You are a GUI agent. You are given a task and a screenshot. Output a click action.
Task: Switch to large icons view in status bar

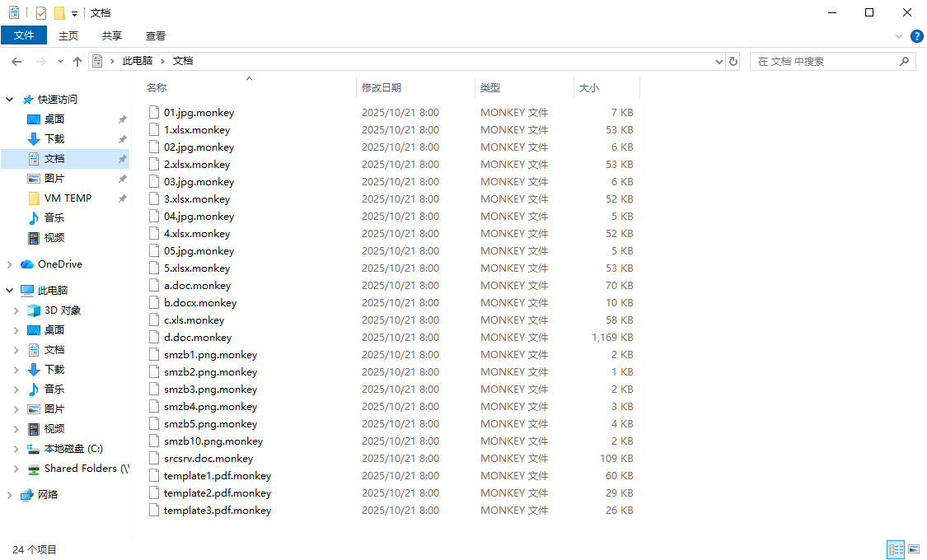pyautogui.click(x=914, y=549)
